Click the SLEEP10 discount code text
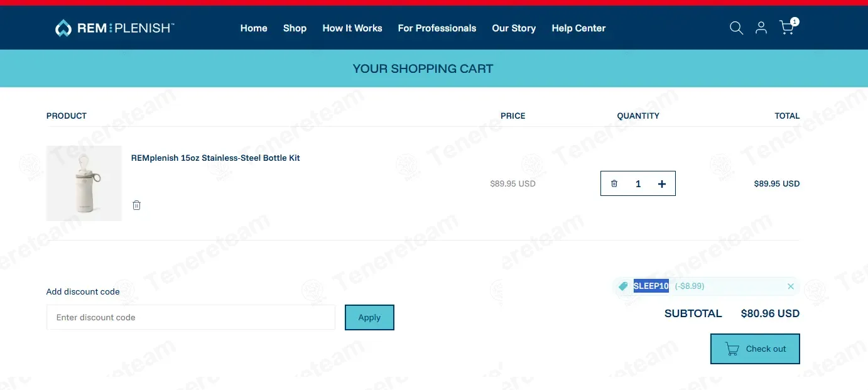 tap(651, 286)
